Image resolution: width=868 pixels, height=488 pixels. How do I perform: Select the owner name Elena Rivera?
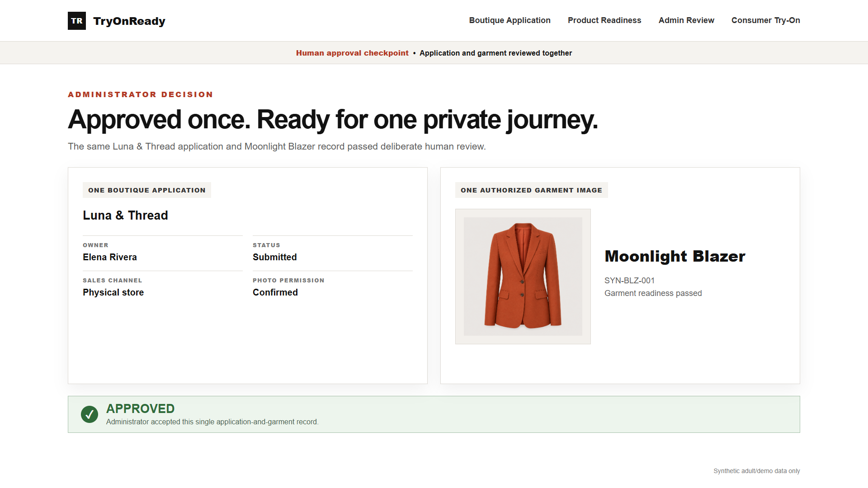[x=110, y=257]
